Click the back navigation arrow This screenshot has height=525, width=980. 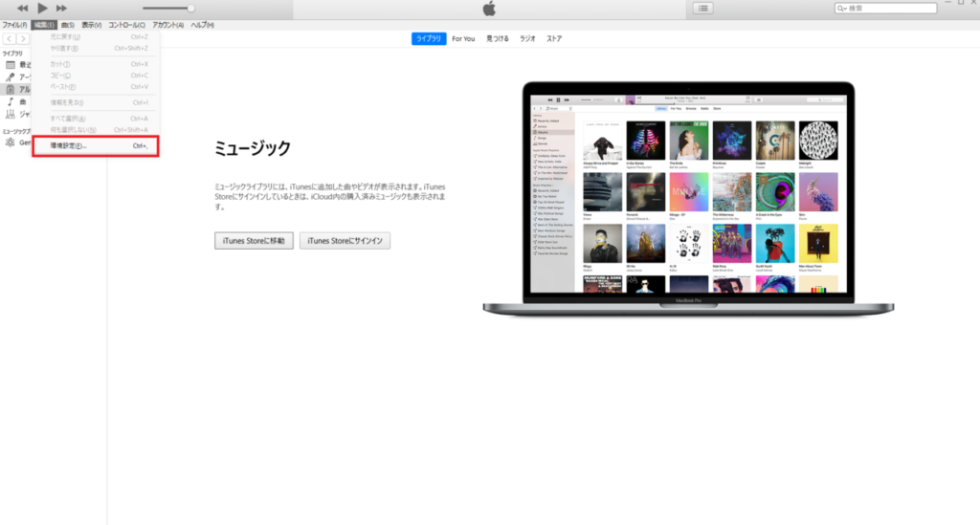[10, 38]
